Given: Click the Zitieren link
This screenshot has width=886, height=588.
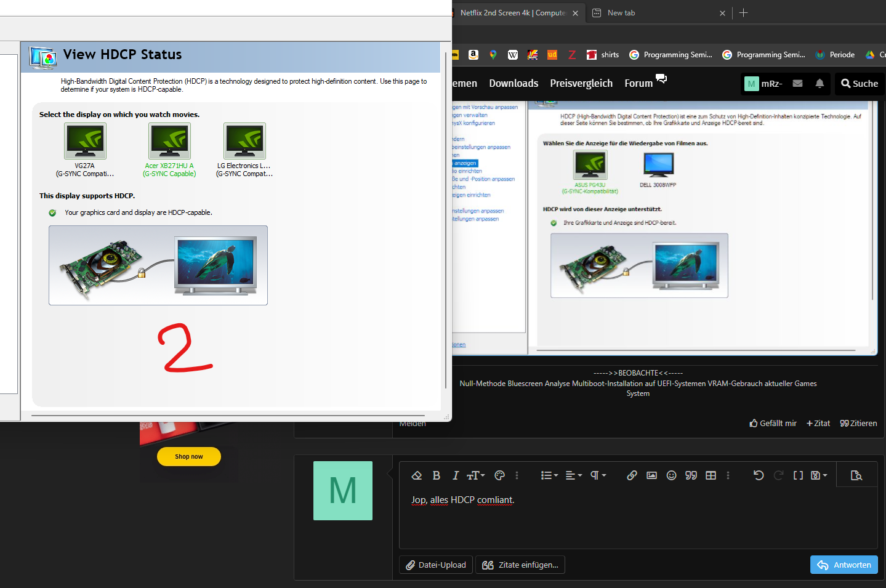Looking at the screenshot, I should 858,424.
